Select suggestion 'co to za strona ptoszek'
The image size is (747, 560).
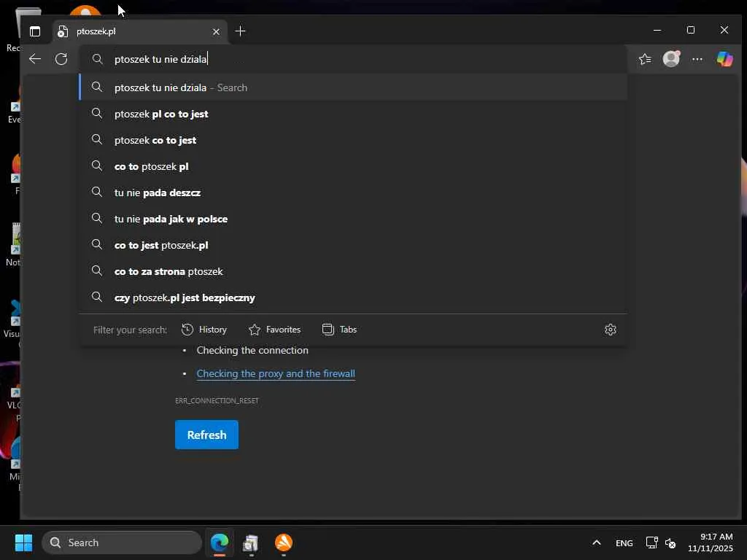point(353,271)
